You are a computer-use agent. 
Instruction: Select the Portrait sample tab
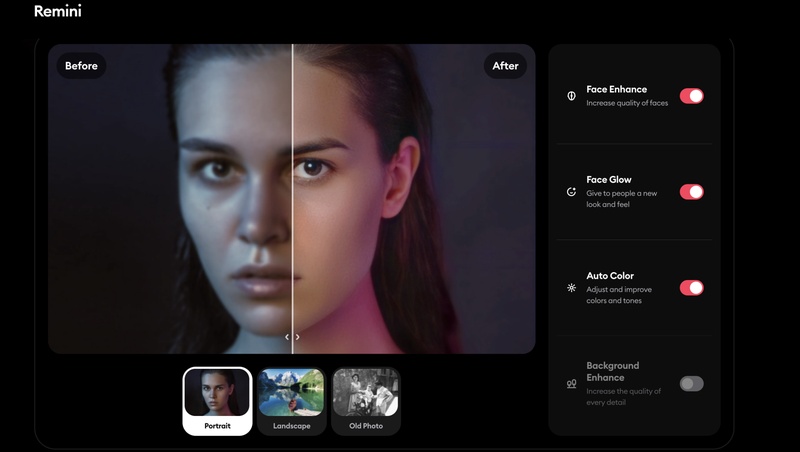(x=217, y=401)
